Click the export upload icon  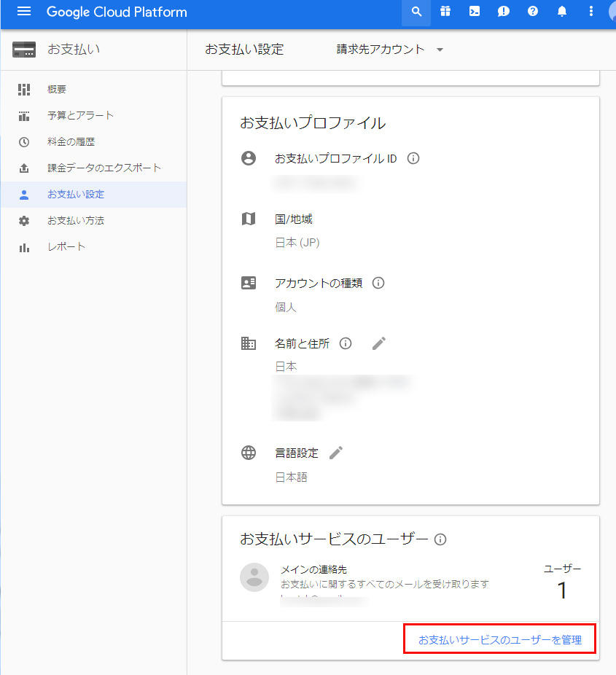[24, 168]
